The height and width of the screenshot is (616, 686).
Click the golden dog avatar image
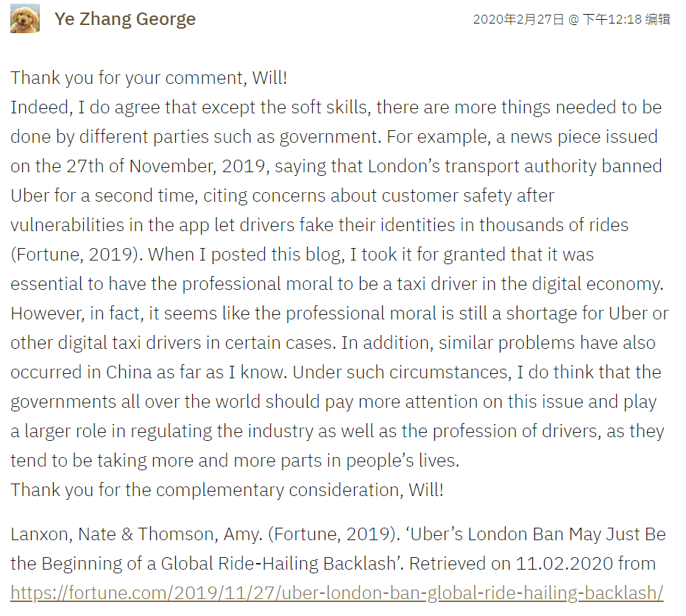pyautogui.click(x=25, y=19)
